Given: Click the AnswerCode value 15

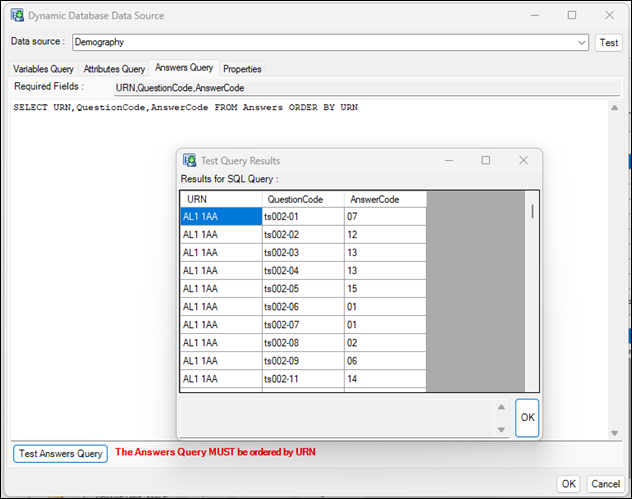Looking at the screenshot, I should click(385, 289).
